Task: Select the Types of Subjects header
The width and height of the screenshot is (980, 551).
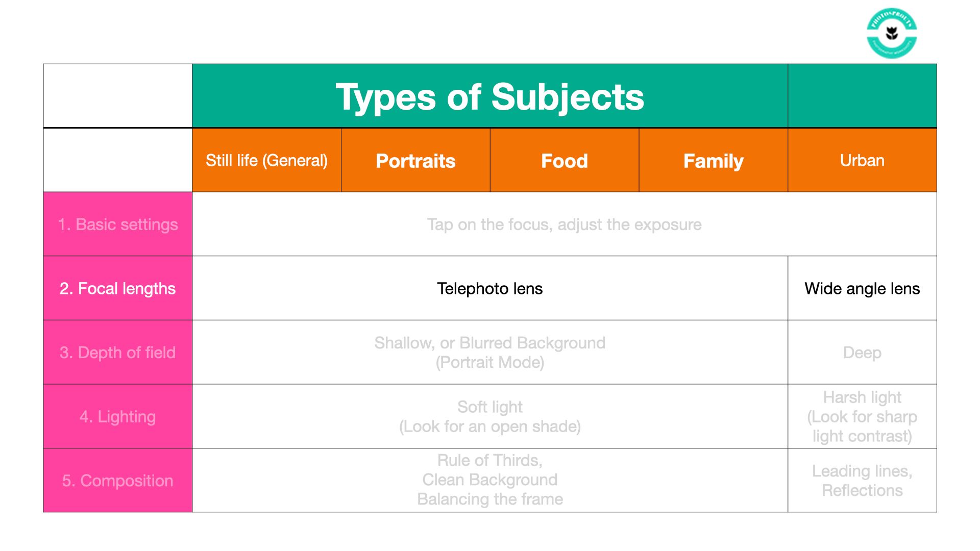Action: [489, 97]
